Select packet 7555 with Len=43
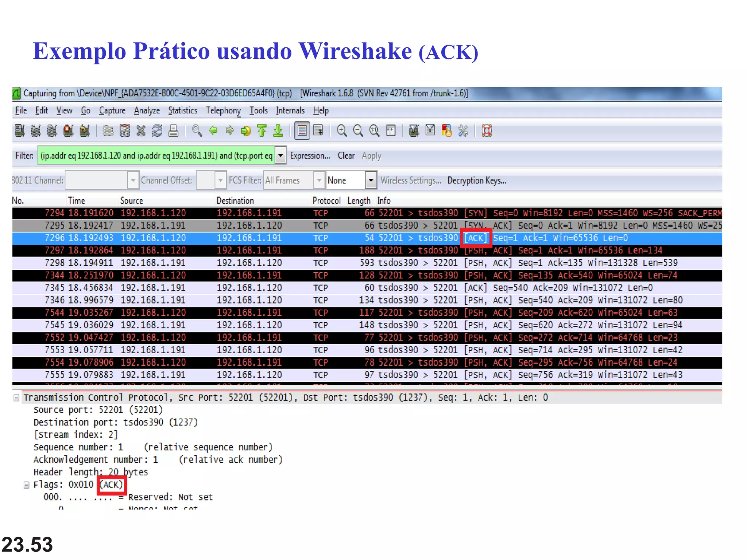 [367, 374]
